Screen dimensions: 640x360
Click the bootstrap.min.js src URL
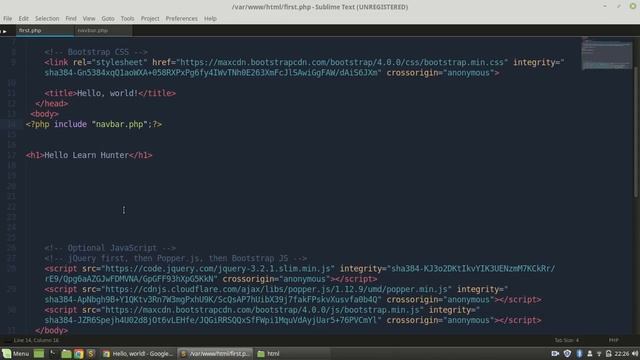(262, 310)
